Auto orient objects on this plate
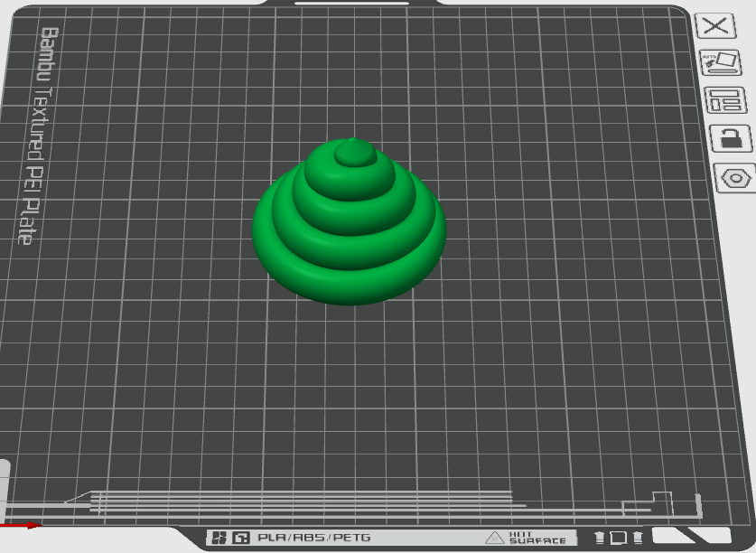The height and width of the screenshot is (553, 756). click(x=721, y=62)
